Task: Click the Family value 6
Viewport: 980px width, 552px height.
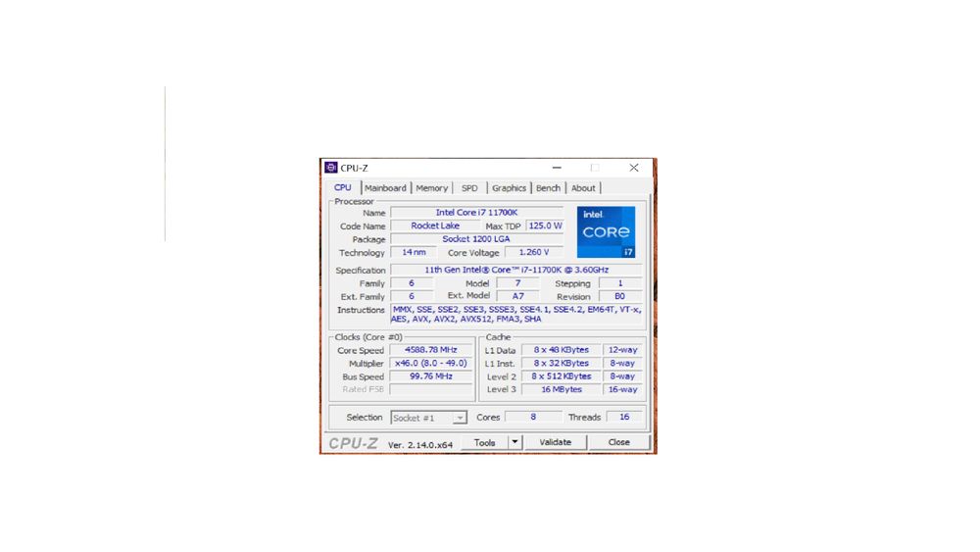Action: point(412,283)
